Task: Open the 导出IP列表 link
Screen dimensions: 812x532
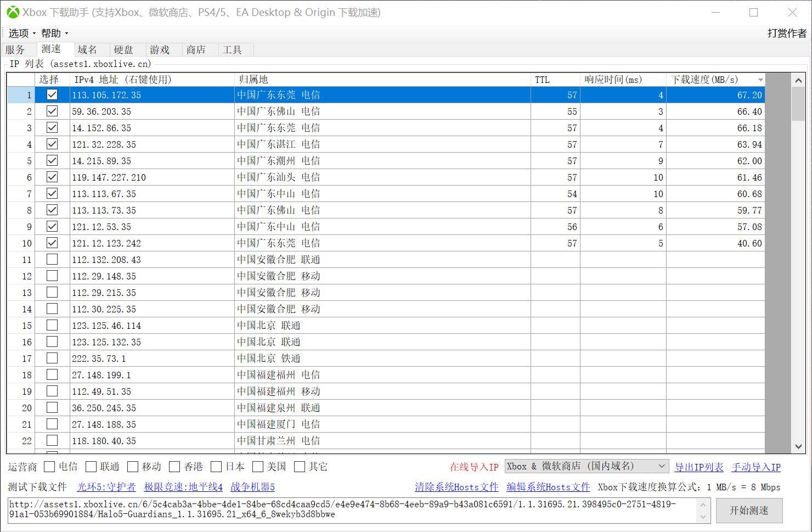Action: pos(699,467)
